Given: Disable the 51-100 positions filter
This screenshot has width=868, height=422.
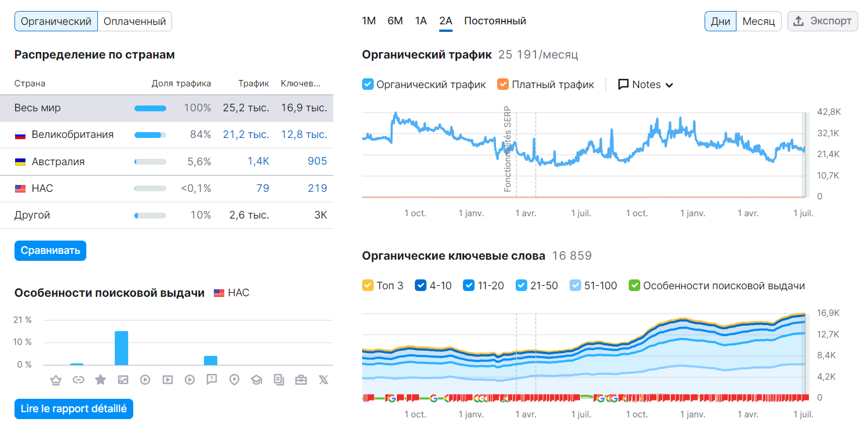Looking at the screenshot, I should coord(575,285).
